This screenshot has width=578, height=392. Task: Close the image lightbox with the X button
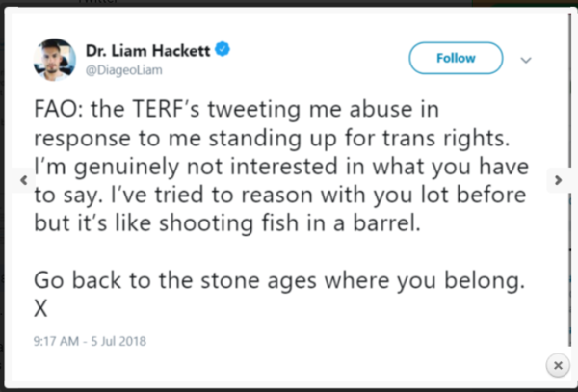click(556, 365)
